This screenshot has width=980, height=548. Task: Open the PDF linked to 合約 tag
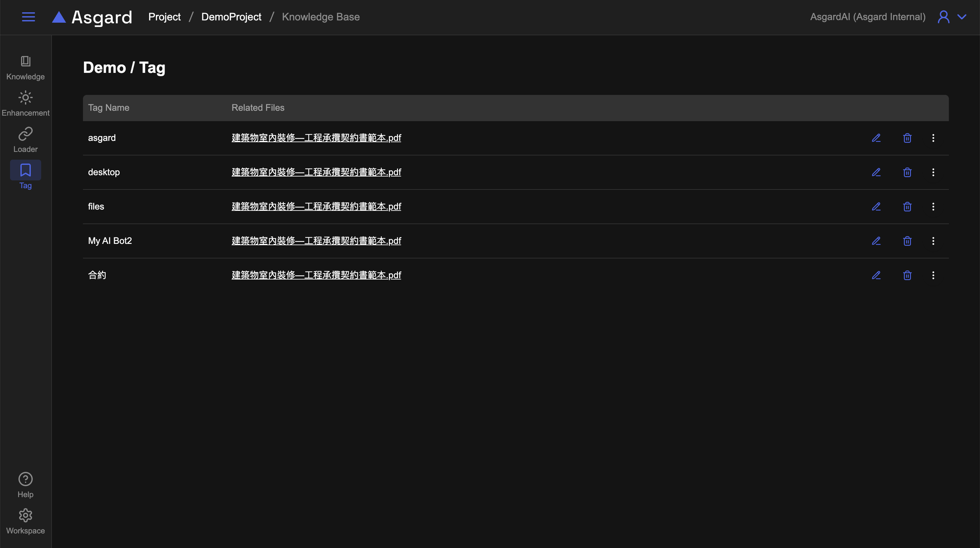[316, 275]
